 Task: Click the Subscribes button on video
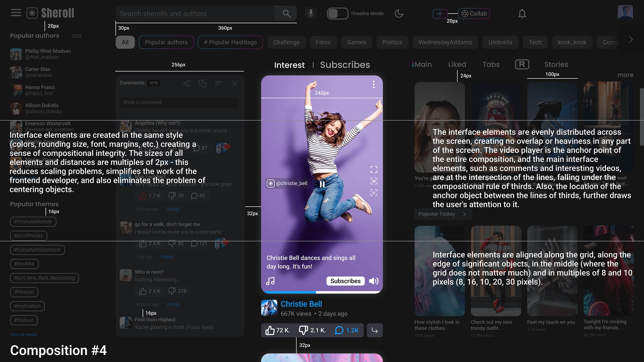click(345, 281)
